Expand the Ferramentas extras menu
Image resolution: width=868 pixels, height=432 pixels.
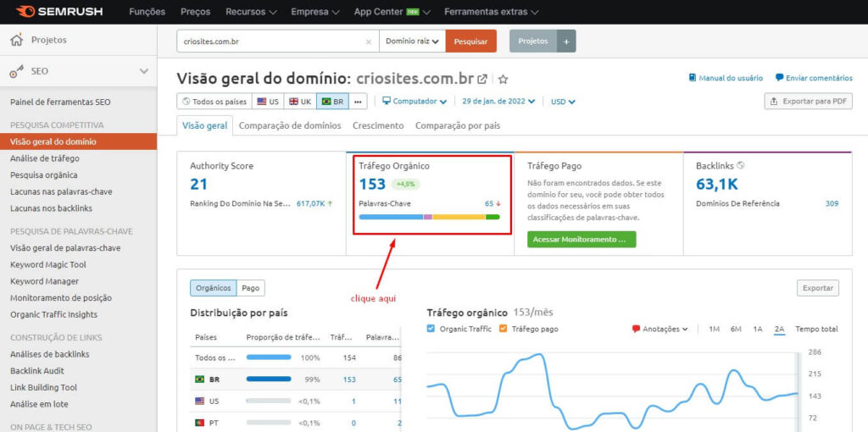[492, 12]
